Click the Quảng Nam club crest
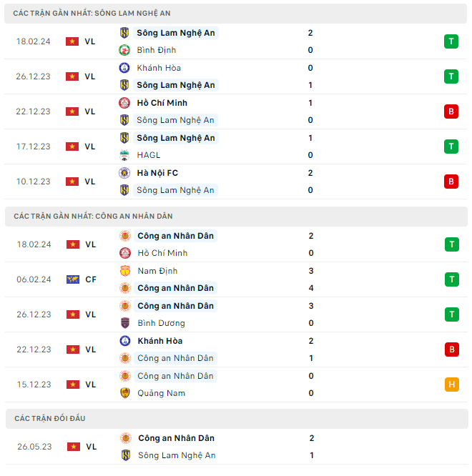This screenshot has width=472, height=476. pos(124,393)
